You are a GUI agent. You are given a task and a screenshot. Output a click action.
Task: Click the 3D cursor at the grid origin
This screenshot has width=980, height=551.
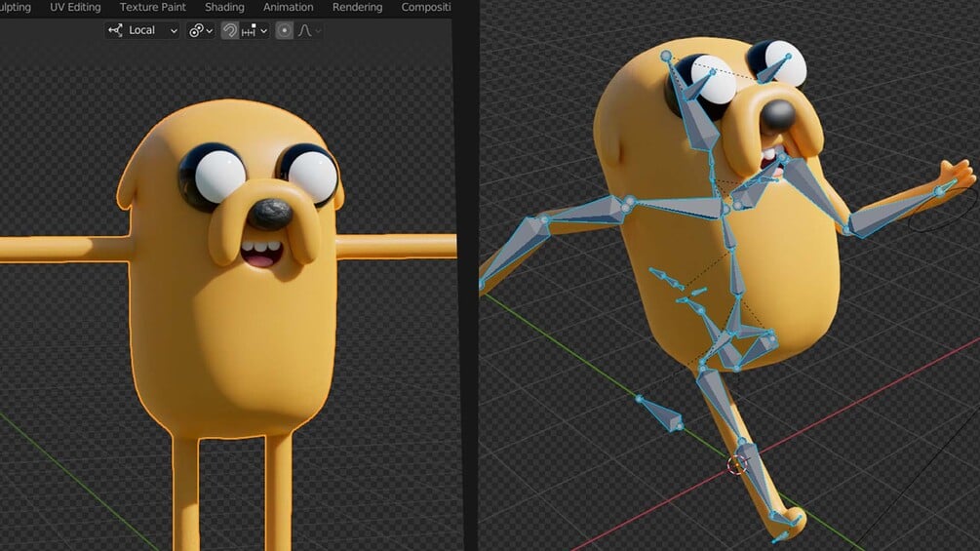coord(737,465)
